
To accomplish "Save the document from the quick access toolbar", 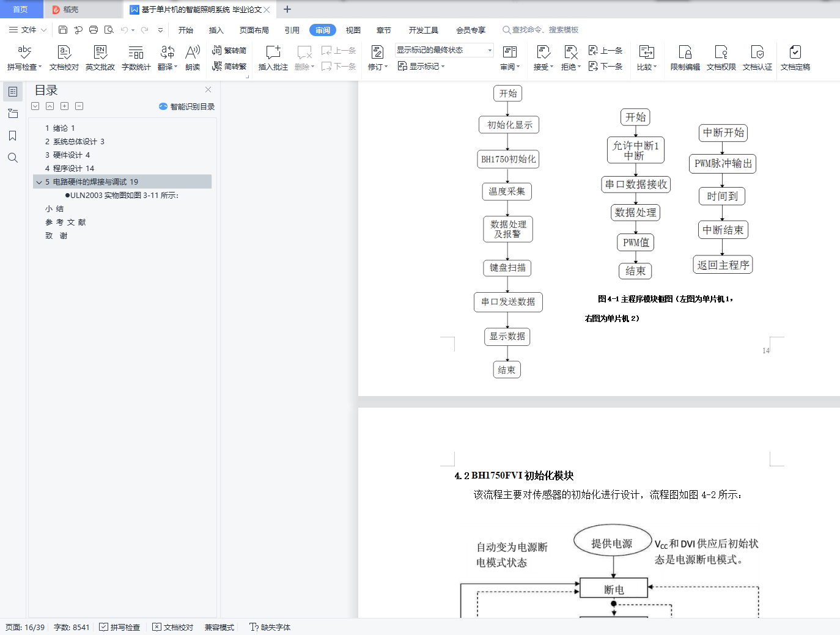I will coord(63,30).
